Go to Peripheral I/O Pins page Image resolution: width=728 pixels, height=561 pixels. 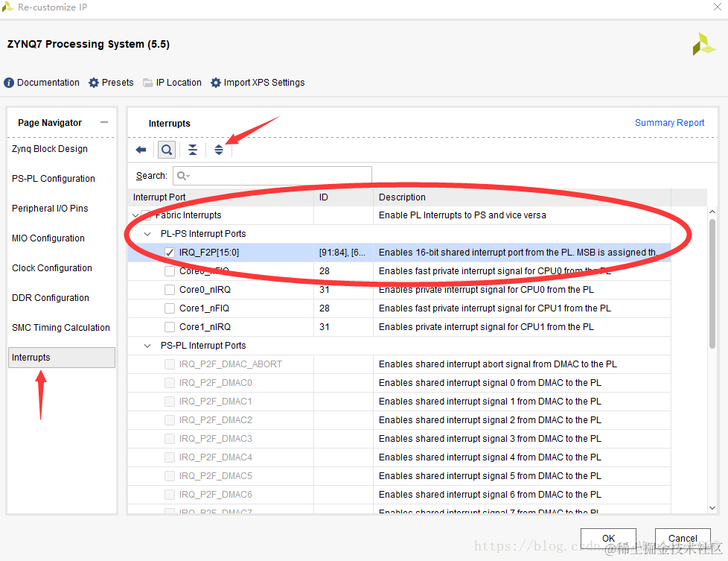(50, 208)
